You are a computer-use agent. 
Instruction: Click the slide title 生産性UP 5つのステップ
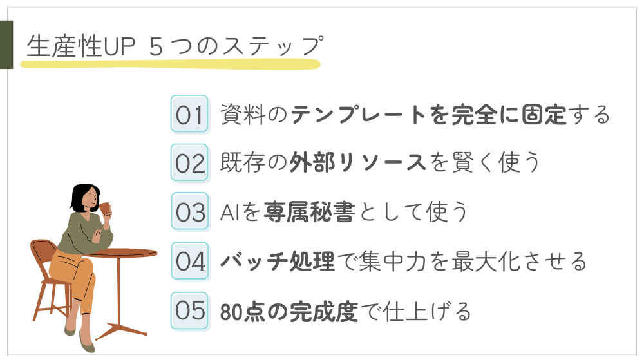(x=173, y=47)
